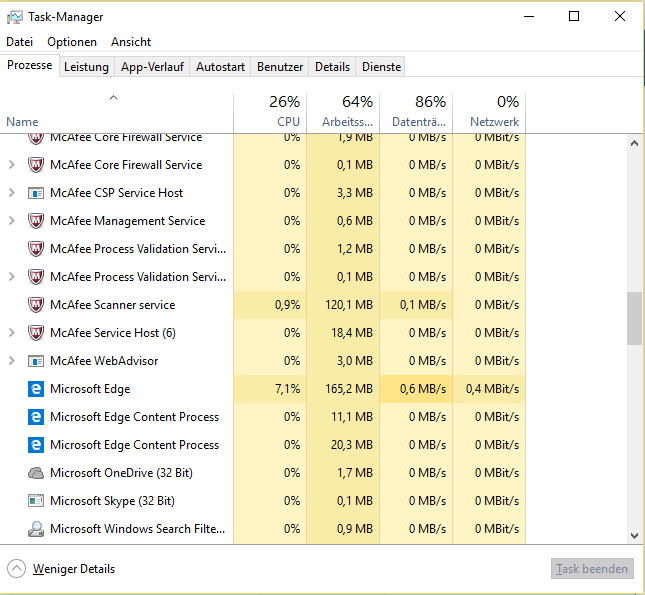The width and height of the screenshot is (645, 595).
Task: Click the McAfee WebAdvisor icon
Action: coord(36,361)
